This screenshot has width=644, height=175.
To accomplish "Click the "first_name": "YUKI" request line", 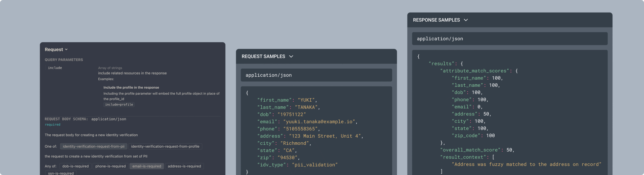I will 287,100.
